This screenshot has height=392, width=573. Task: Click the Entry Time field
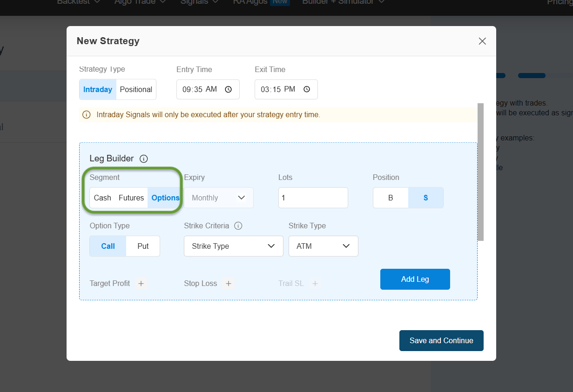coord(208,89)
